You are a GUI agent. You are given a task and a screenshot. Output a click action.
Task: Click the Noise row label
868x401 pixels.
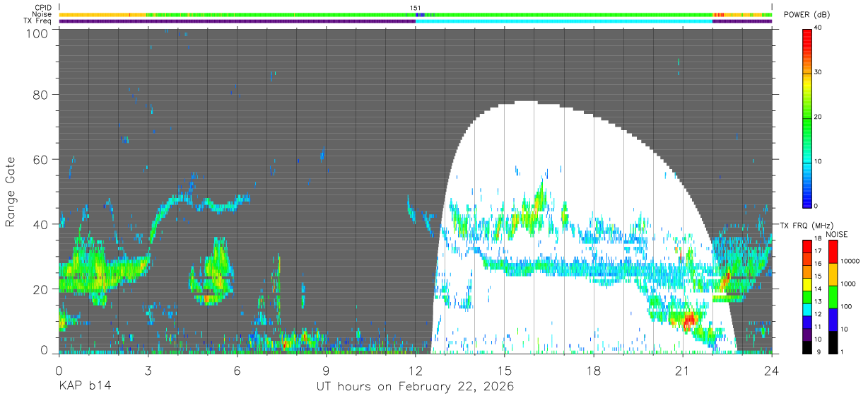tap(42, 14)
